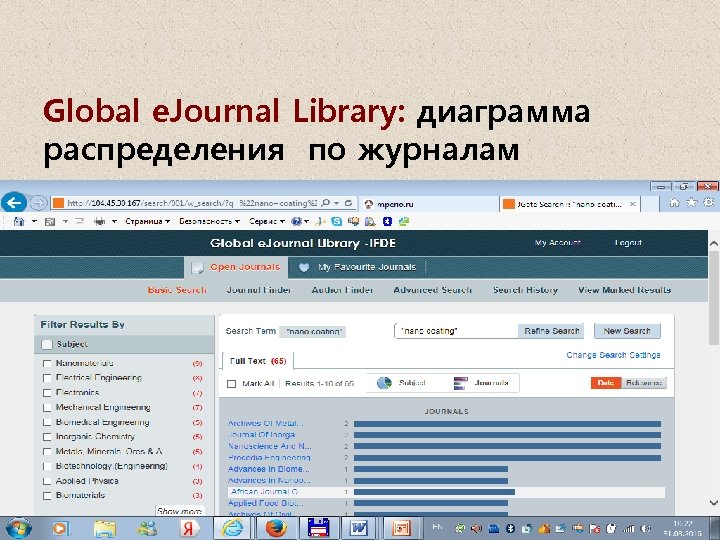Click the help question-mark icon in command bar
Viewport: 720px width, 540px height.
click(x=296, y=221)
